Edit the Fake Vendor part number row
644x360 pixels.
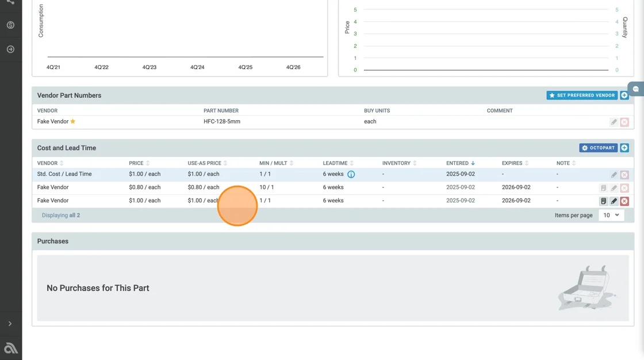tap(614, 122)
